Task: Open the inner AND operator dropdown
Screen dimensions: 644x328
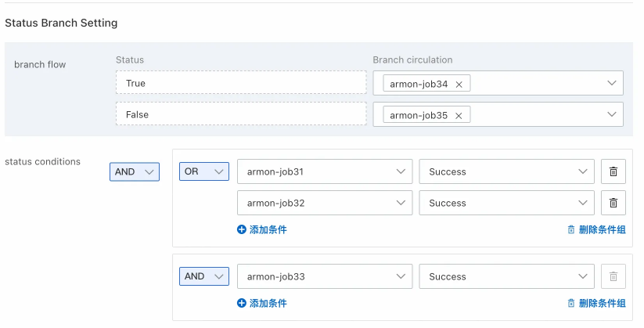Action: click(x=203, y=276)
